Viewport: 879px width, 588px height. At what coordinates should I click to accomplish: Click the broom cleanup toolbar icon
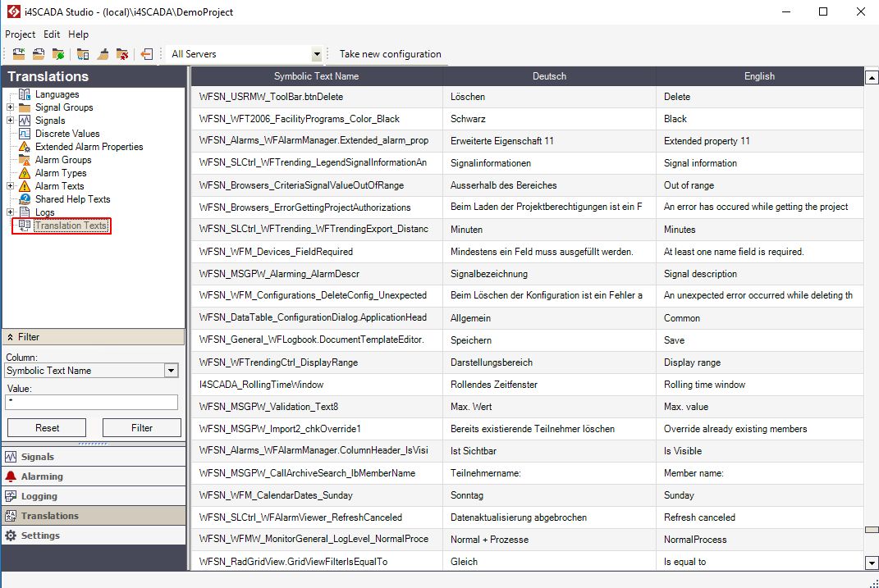103,54
